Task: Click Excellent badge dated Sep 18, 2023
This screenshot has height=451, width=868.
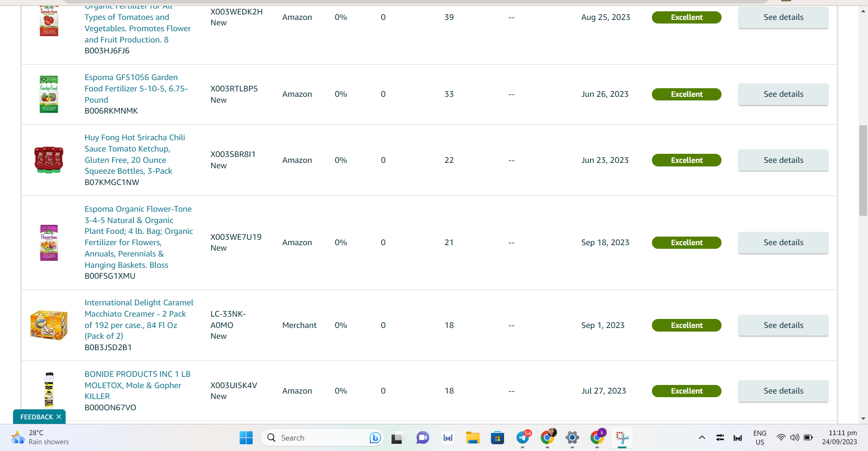Action: click(x=686, y=242)
